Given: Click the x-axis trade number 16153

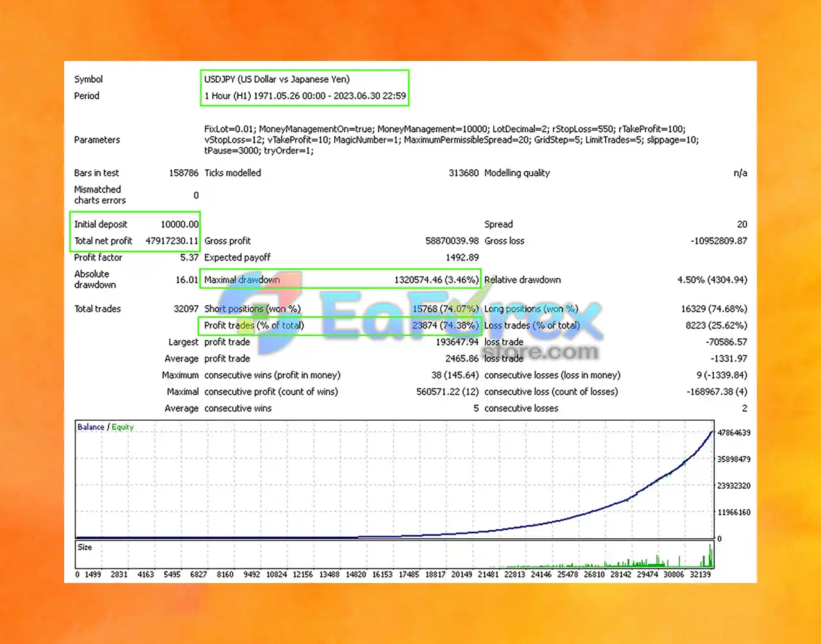Looking at the screenshot, I should point(382,575).
